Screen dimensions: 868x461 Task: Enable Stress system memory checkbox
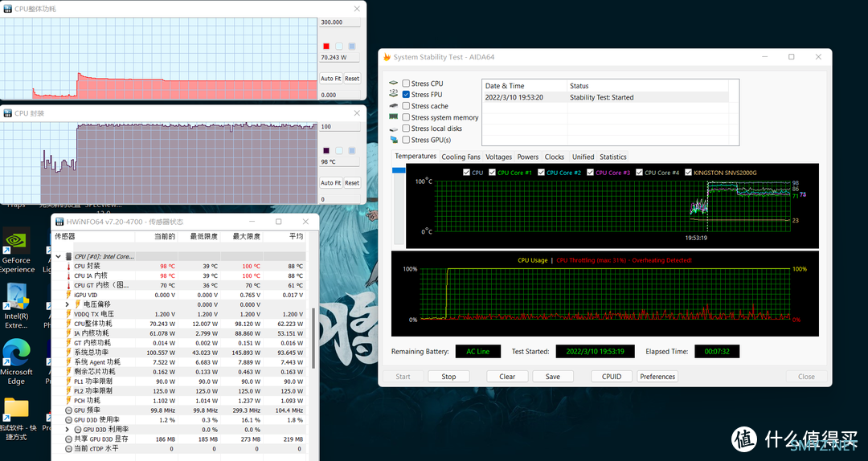click(x=406, y=117)
